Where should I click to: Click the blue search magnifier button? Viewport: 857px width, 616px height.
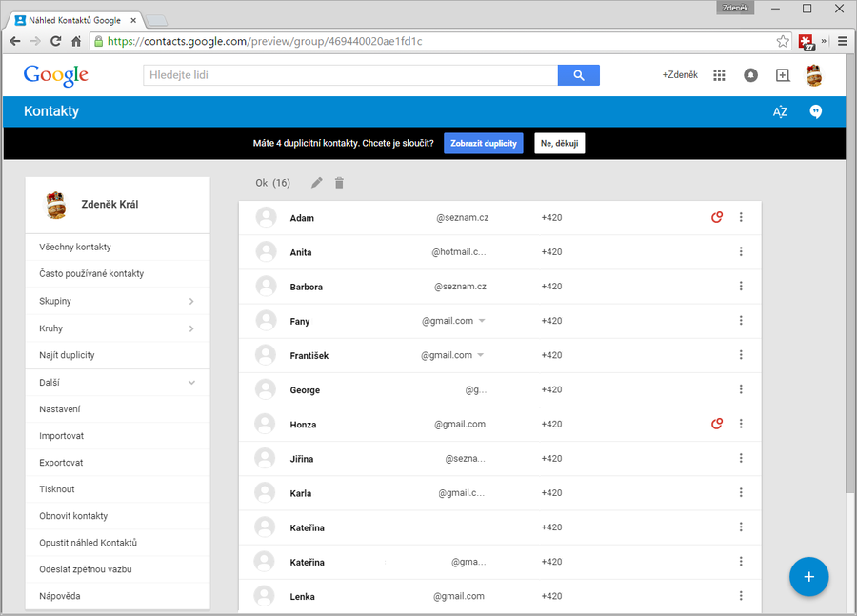(578, 75)
